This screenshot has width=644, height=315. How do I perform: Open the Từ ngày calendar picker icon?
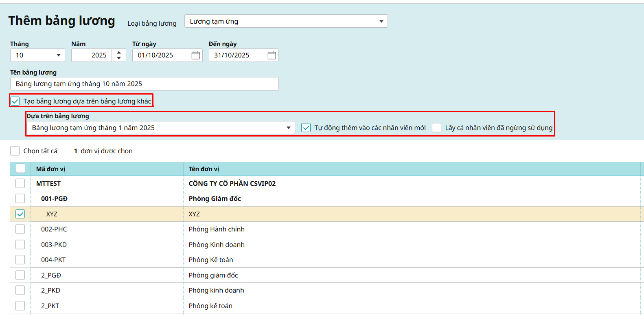click(195, 55)
